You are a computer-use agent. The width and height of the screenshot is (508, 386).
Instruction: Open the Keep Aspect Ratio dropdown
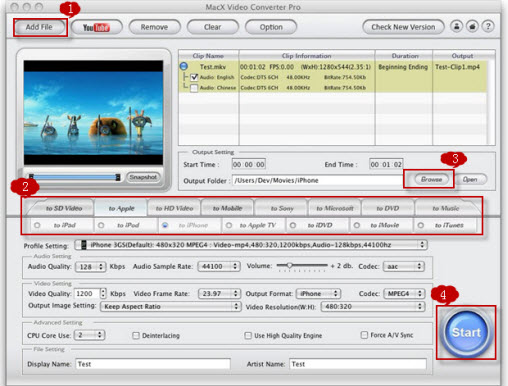click(x=170, y=306)
